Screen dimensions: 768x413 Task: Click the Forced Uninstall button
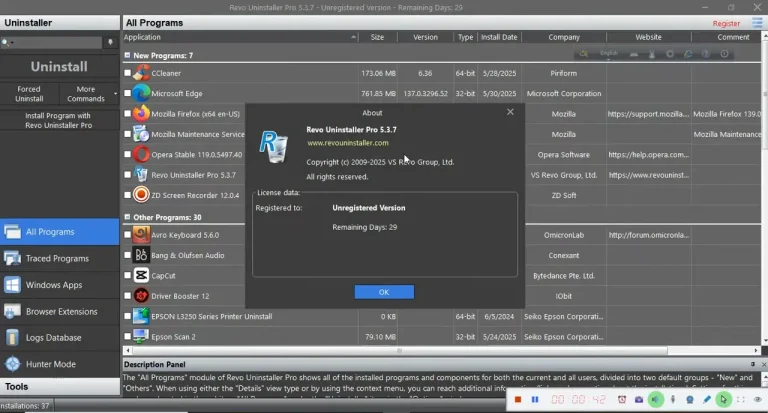[x=29, y=94]
